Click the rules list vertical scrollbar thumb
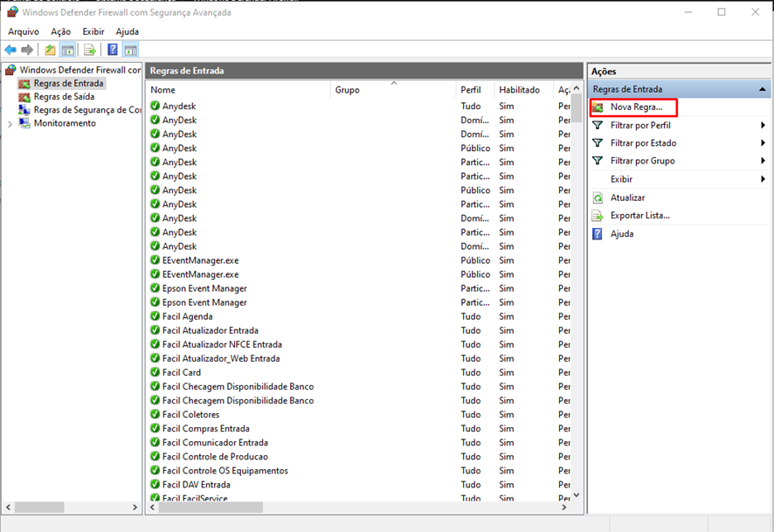 [576, 108]
